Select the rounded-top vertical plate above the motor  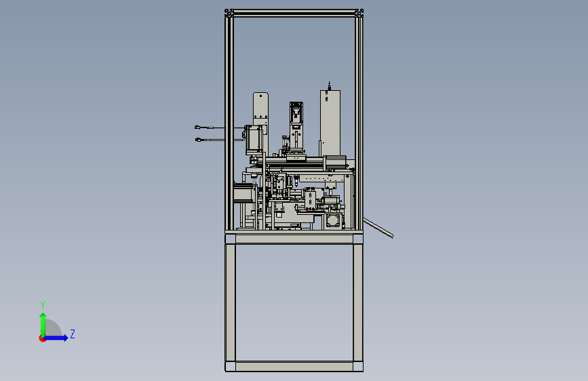click(260, 108)
